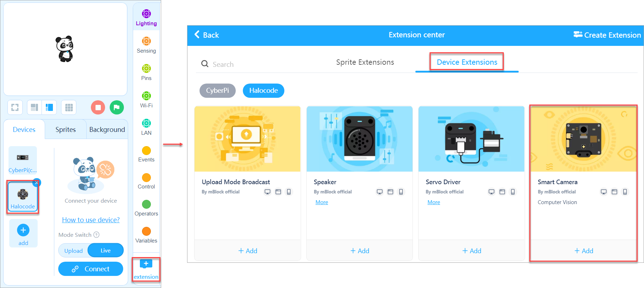The image size is (644, 288).
Task: Open grid view of the stage
Action: [x=69, y=107]
